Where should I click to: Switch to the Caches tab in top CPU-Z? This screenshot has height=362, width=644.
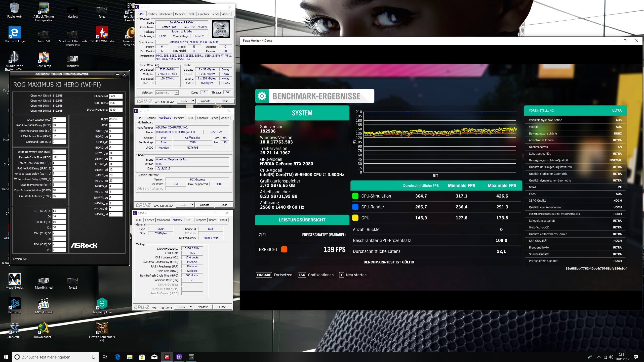point(152,14)
